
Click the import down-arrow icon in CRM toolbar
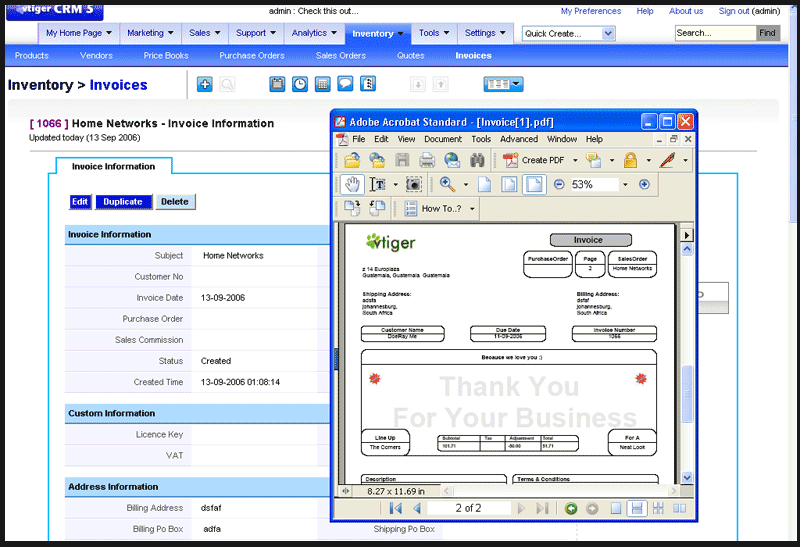point(418,84)
